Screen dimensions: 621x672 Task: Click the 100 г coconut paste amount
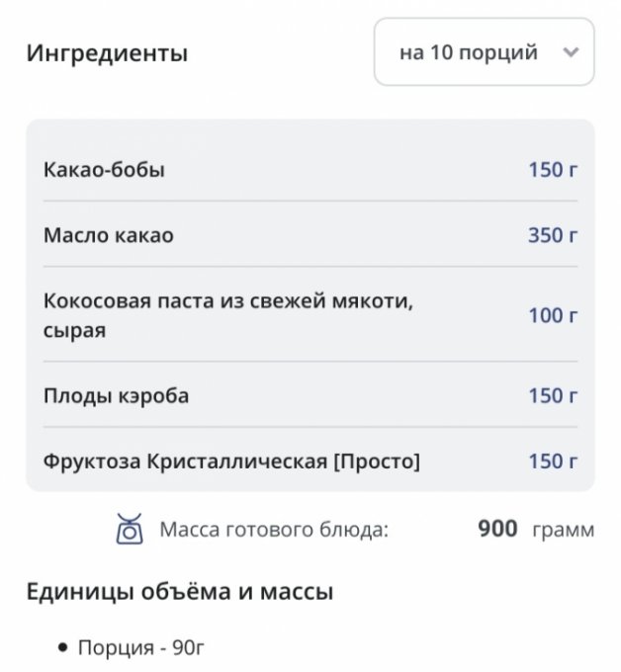tap(553, 316)
